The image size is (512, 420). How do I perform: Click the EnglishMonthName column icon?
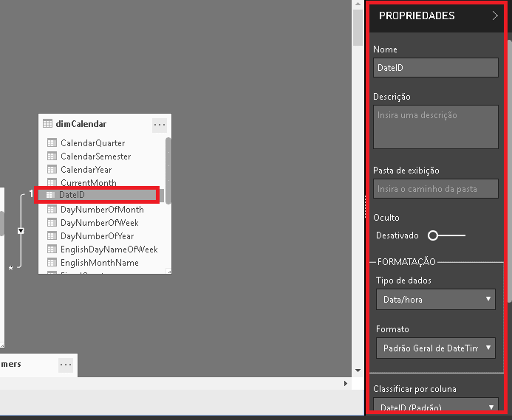tap(52, 262)
